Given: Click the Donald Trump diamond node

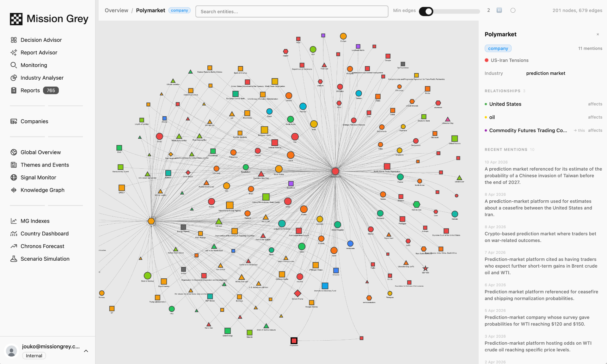Looking at the screenshot, I should [x=297, y=293].
